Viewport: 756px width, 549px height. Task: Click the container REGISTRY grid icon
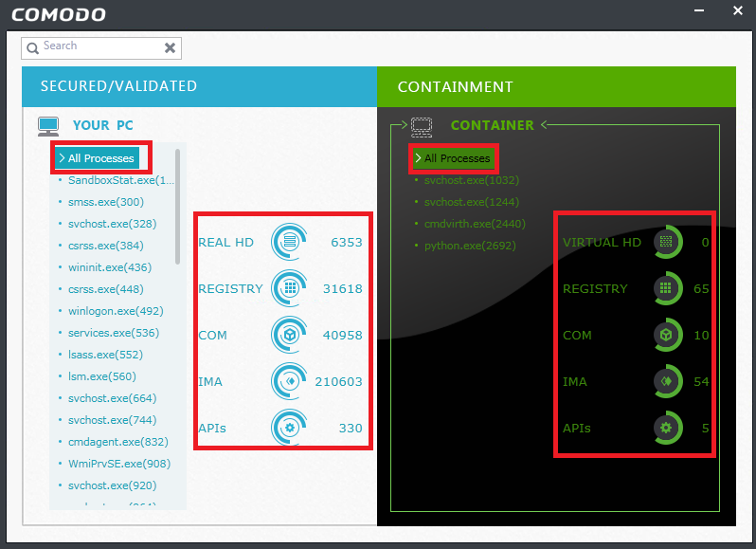pyautogui.click(x=668, y=288)
